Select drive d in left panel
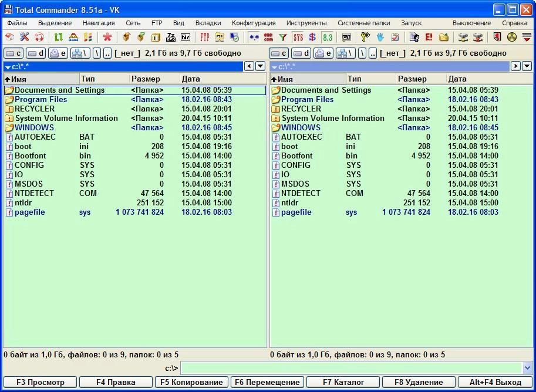536x392 pixels. click(36, 53)
